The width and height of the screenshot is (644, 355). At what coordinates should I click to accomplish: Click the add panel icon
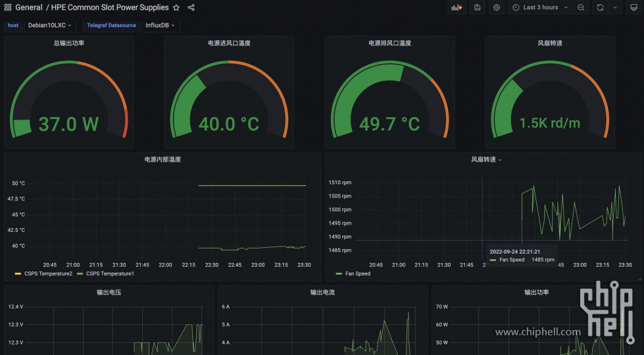(x=457, y=7)
